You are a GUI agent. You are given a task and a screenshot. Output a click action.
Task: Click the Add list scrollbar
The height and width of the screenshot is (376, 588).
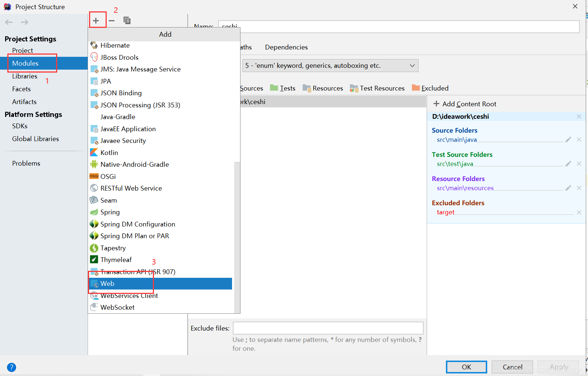[x=237, y=237]
